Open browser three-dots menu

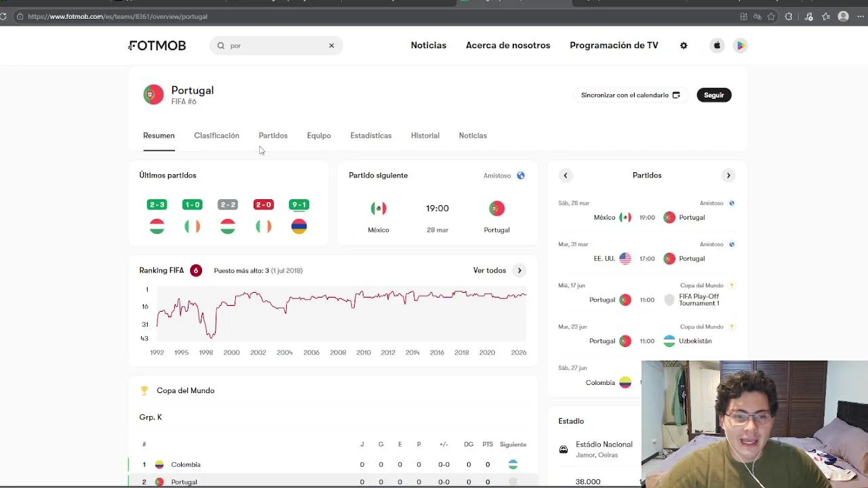tap(861, 16)
